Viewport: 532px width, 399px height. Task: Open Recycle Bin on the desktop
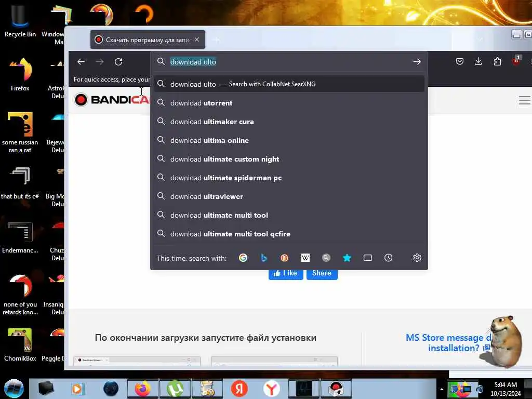[20, 20]
